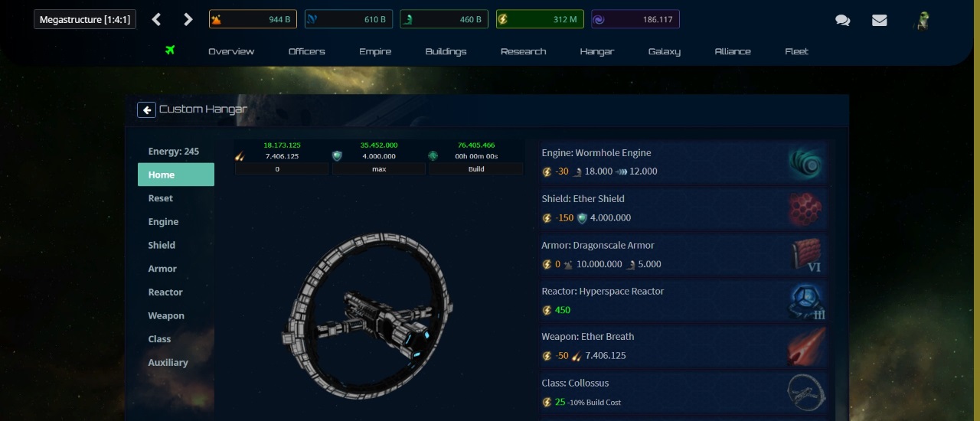Open the chat bubble icon

(843, 21)
